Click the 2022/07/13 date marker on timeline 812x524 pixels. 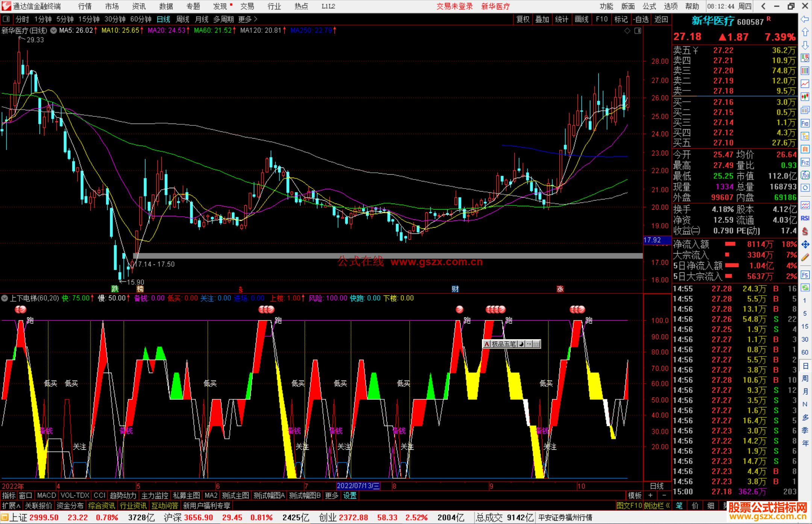[358, 486]
